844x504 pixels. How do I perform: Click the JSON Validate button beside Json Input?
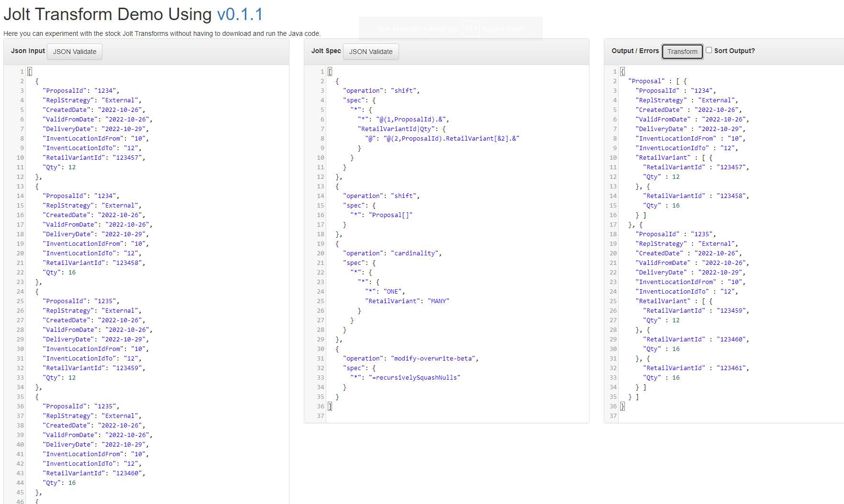[x=75, y=52]
